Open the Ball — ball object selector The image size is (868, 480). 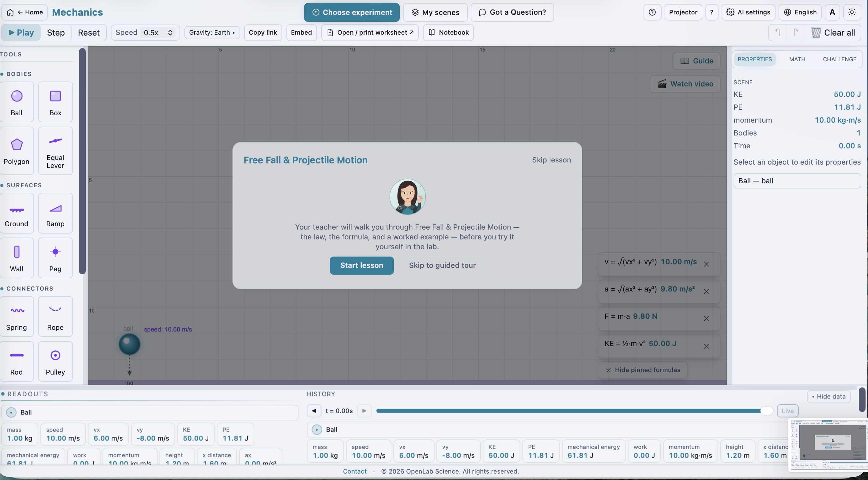797,181
